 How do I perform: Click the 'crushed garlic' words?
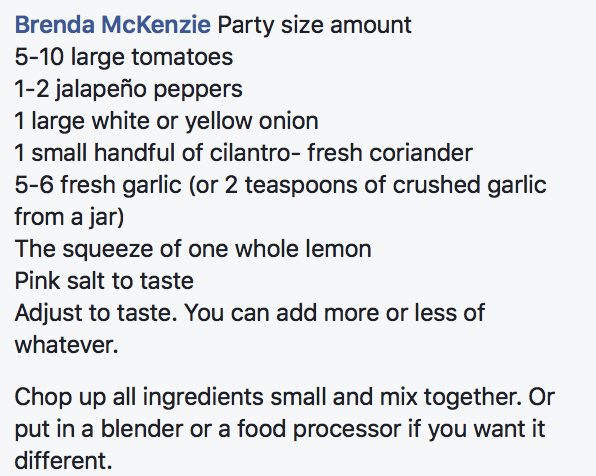click(x=469, y=186)
